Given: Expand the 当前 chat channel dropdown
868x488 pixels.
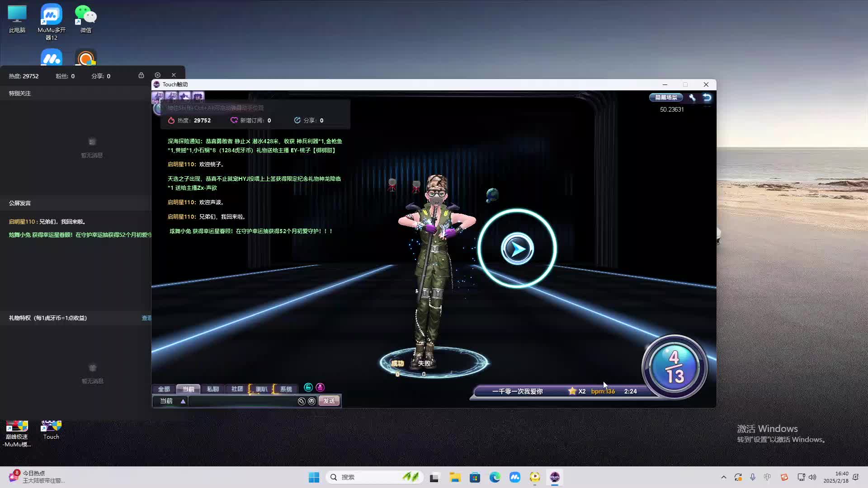Looking at the screenshot, I should pyautogui.click(x=183, y=401).
